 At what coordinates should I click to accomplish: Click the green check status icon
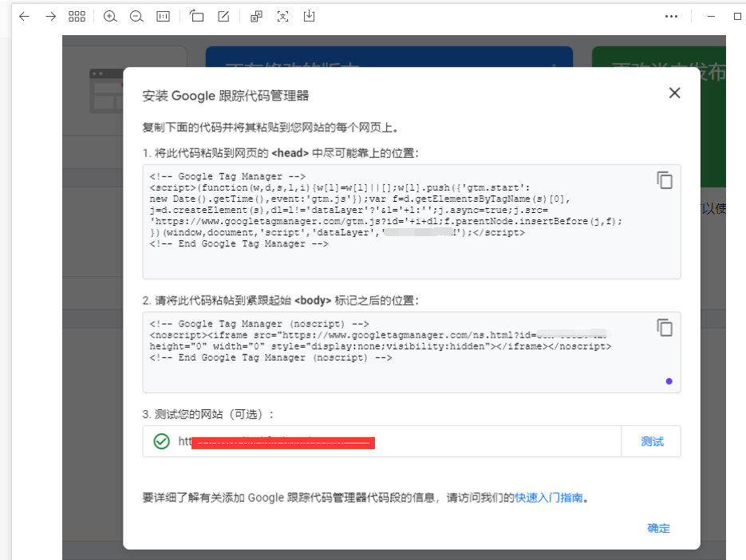[162, 441]
